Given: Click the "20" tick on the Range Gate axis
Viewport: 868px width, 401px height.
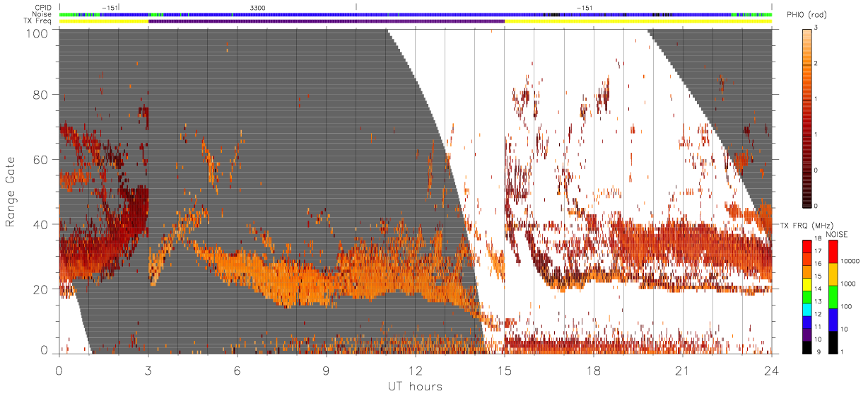Looking at the screenshot, I should point(40,289).
